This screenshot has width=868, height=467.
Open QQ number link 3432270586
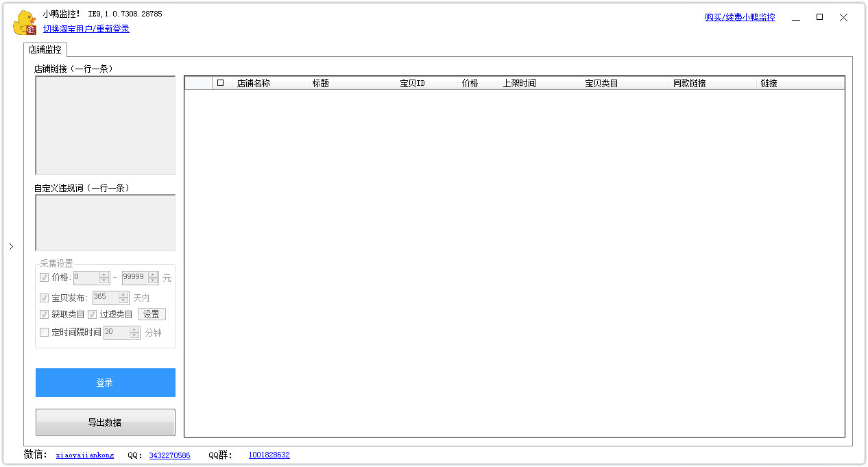pos(169,455)
